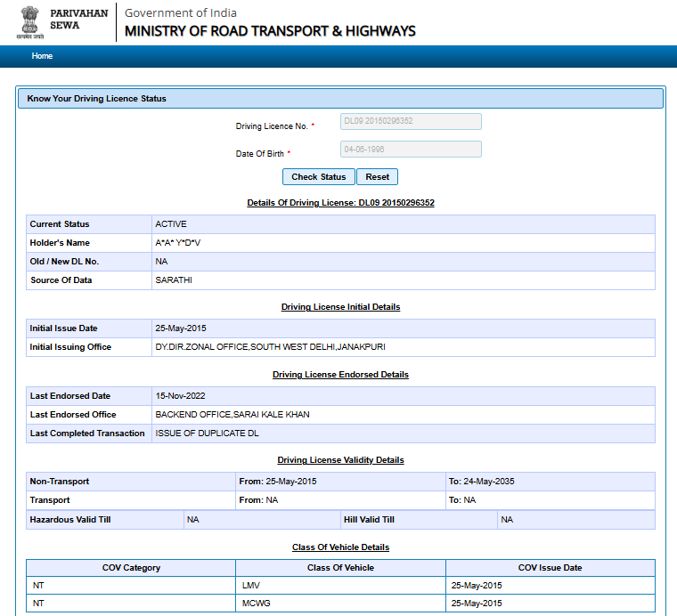Click the COV Category column header
Image resolution: width=677 pixels, height=616 pixels.
click(131, 568)
